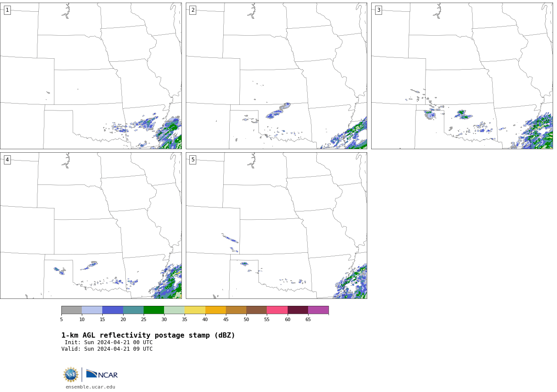Click colorbar tick label 65
557x392 pixels.
[x=308, y=320]
